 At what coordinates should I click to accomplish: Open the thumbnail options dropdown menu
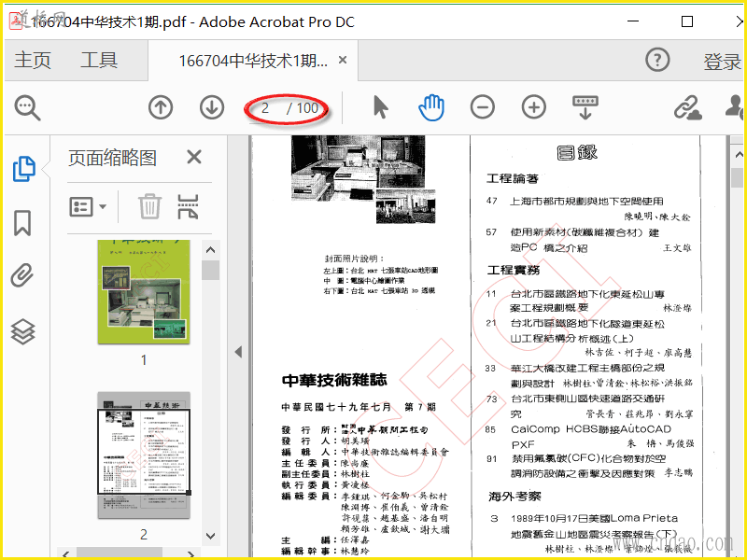coord(88,206)
